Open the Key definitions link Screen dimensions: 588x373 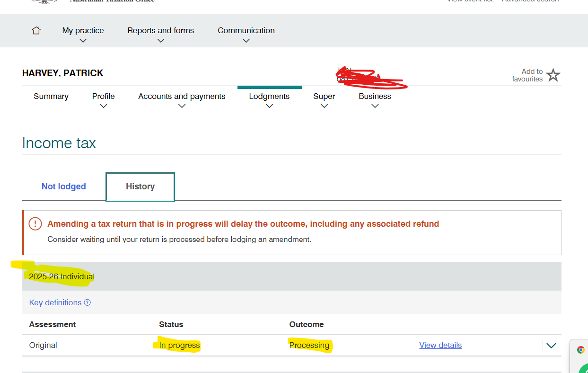(55, 302)
